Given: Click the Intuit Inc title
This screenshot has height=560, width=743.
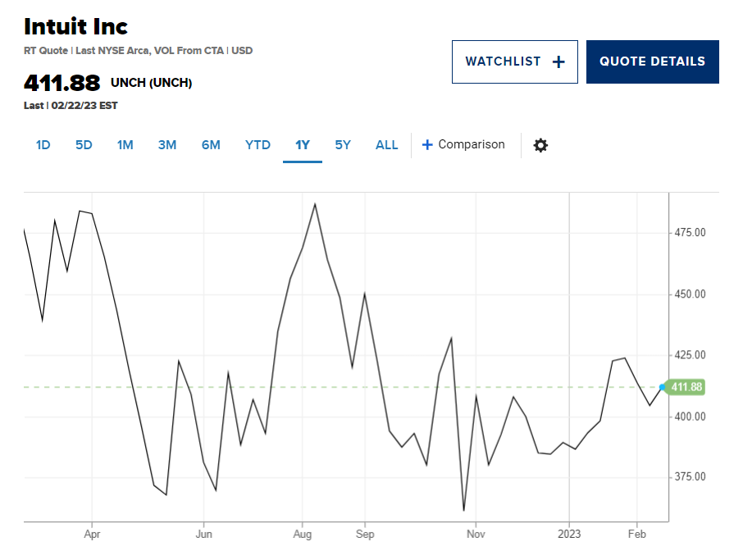Looking at the screenshot, I should coord(75,26).
